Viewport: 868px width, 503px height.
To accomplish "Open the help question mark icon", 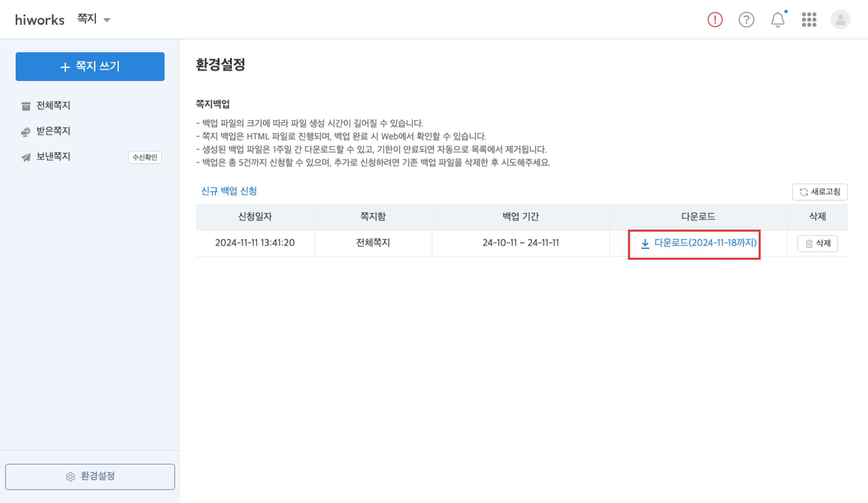I will tap(746, 20).
